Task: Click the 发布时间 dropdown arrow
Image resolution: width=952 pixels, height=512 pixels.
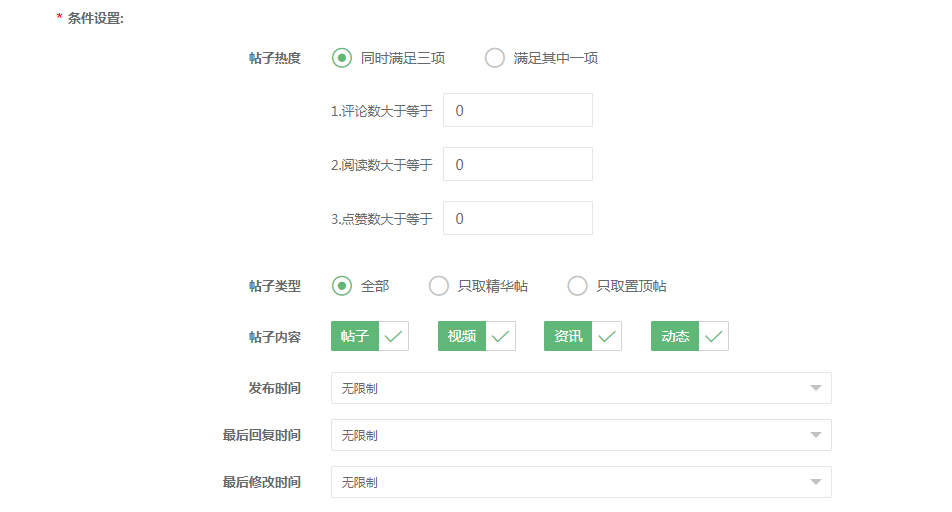Action: click(x=816, y=388)
